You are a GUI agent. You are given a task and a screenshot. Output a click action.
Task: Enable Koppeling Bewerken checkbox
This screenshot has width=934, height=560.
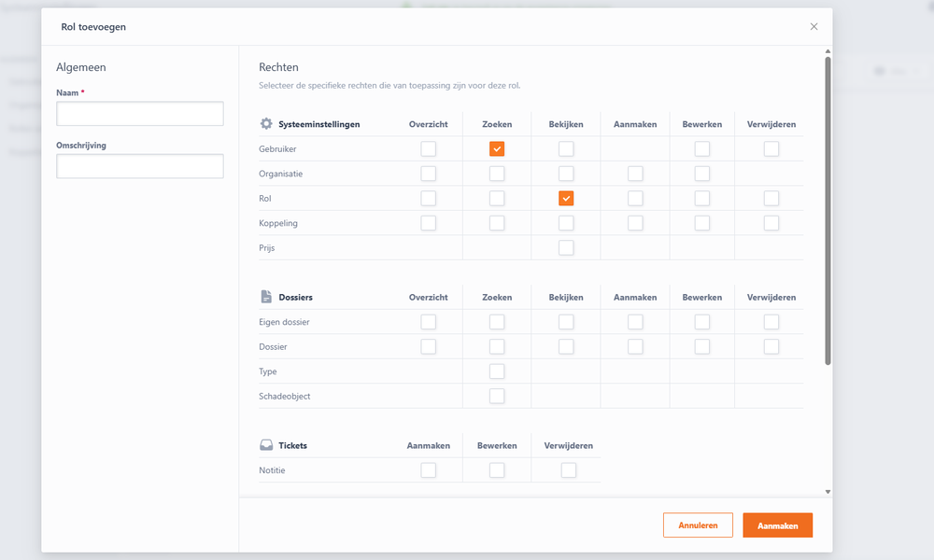pos(702,223)
